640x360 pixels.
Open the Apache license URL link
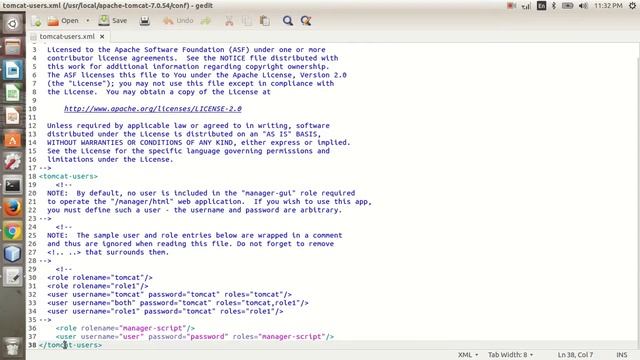(x=153, y=109)
